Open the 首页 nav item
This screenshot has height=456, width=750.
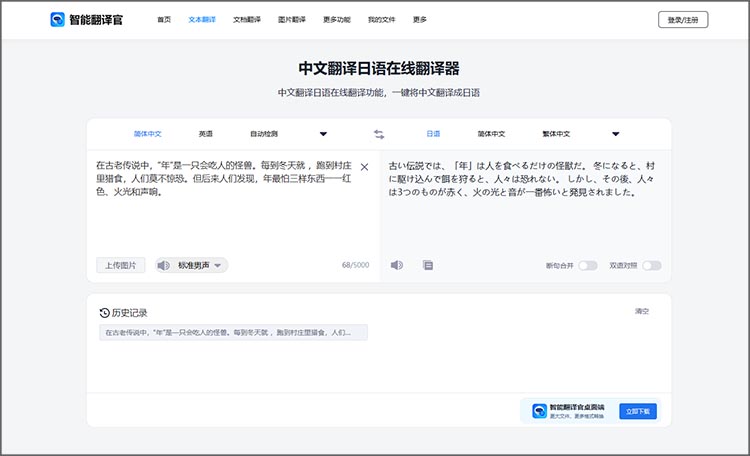(164, 20)
